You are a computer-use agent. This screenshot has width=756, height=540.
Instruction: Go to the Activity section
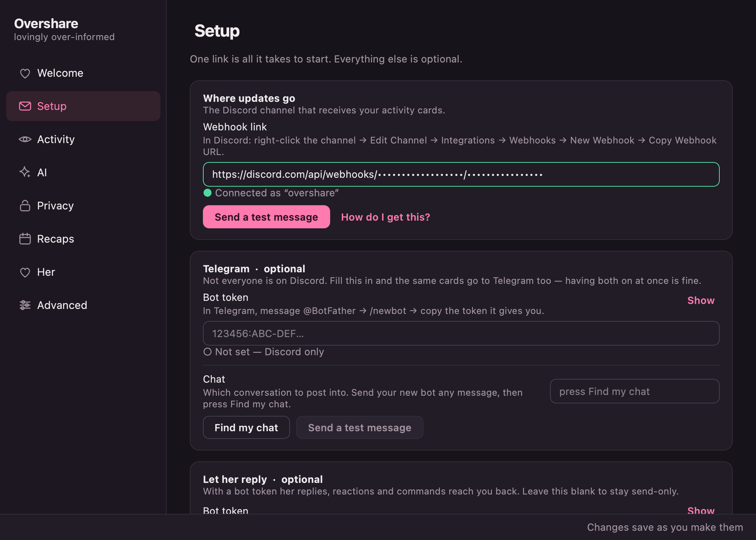(83, 139)
